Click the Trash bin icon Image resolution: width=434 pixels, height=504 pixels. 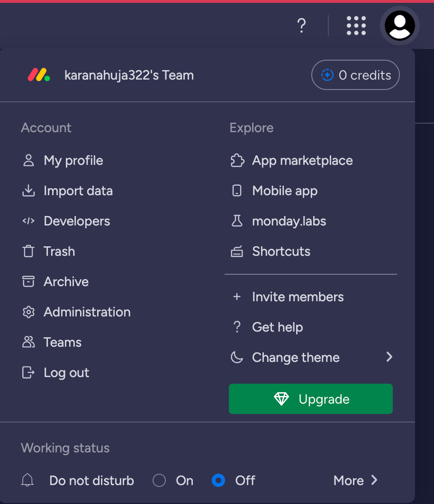coord(28,251)
